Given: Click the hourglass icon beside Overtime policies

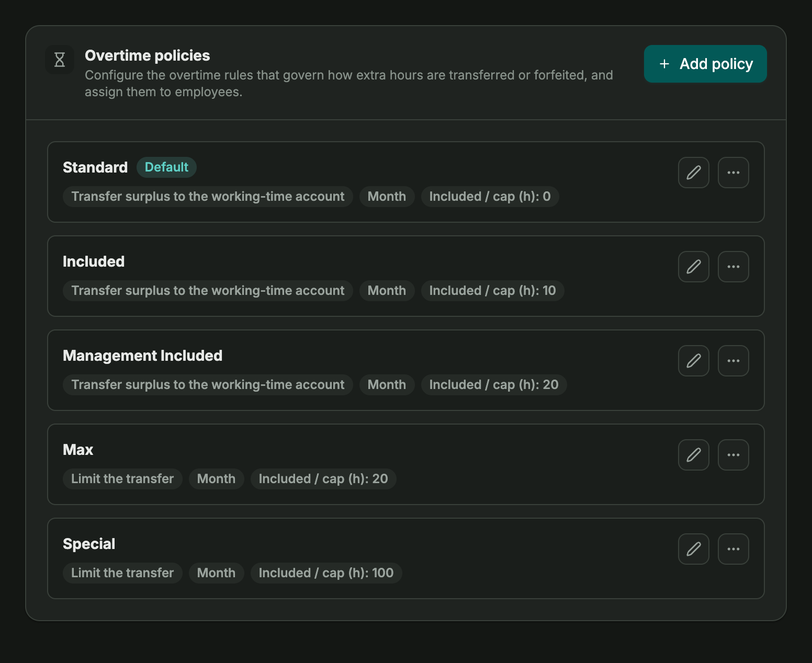Looking at the screenshot, I should point(60,60).
